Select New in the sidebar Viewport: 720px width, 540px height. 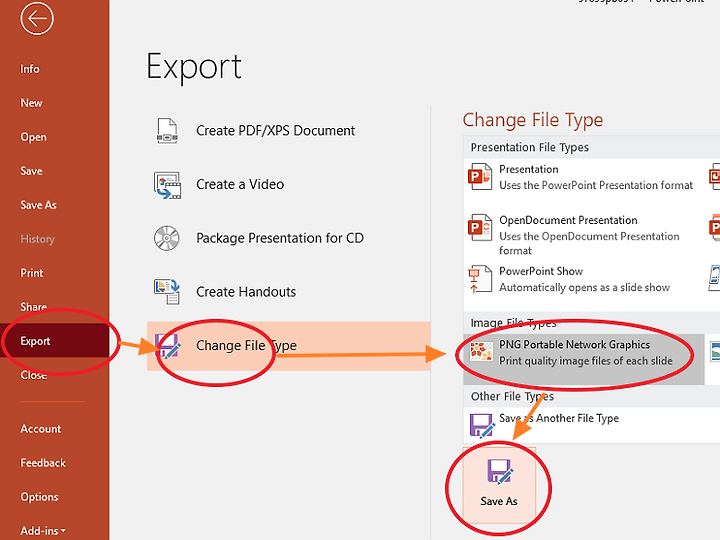pyautogui.click(x=31, y=103)
